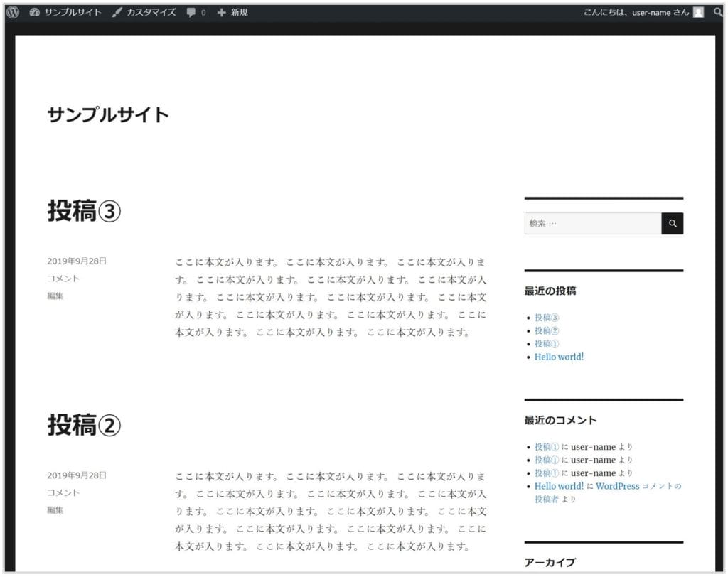The height and width of the screenshot is (577, 728).
Task: Open the 投稿③ post heading
Action: click(x=84, y=210)
